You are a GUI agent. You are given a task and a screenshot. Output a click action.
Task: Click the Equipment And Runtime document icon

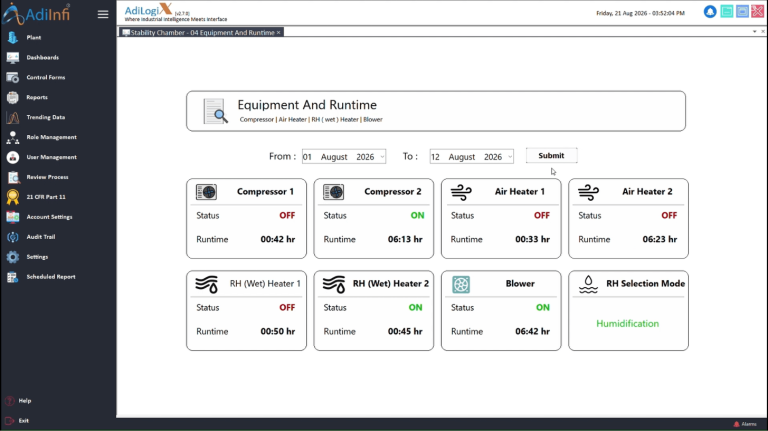[x=216, y=111]
